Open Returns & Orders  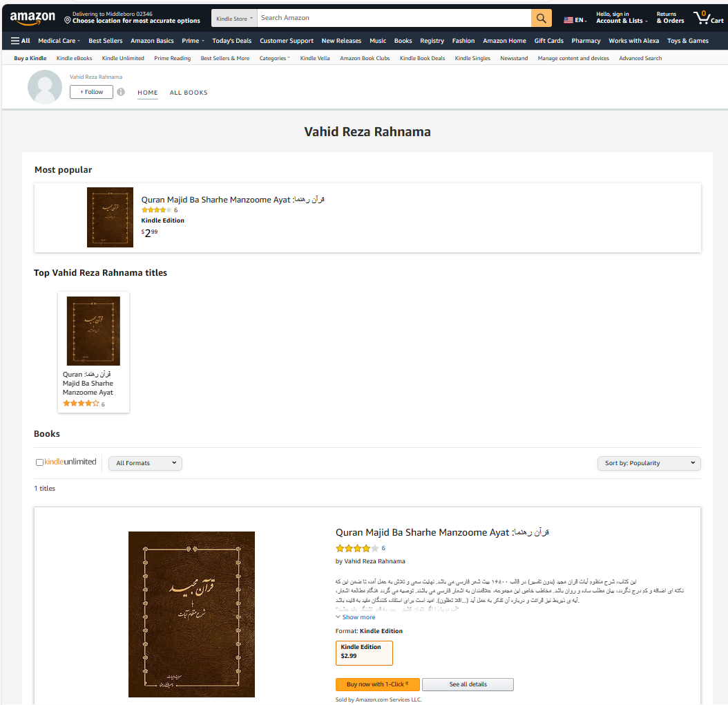[670, 18]
